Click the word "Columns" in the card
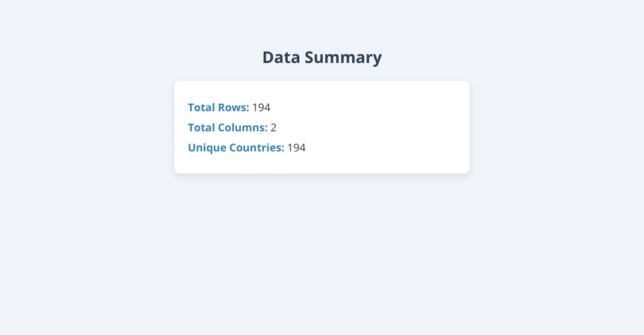 tap(241, 127)
